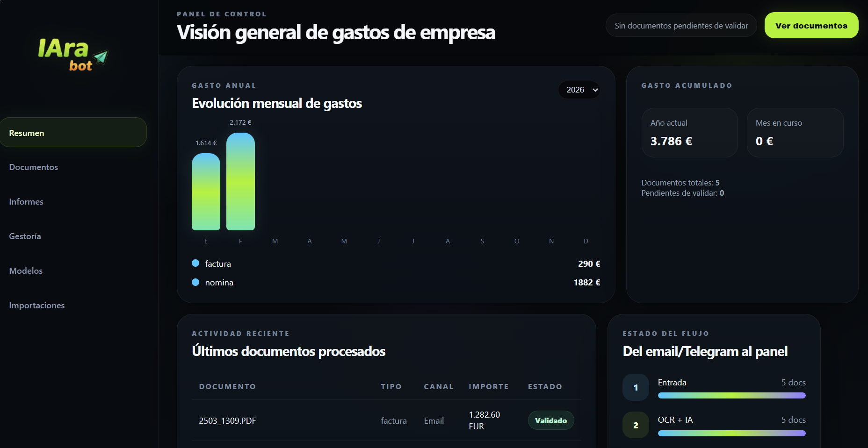Click the Entrada progress bar

click(731, 396)
